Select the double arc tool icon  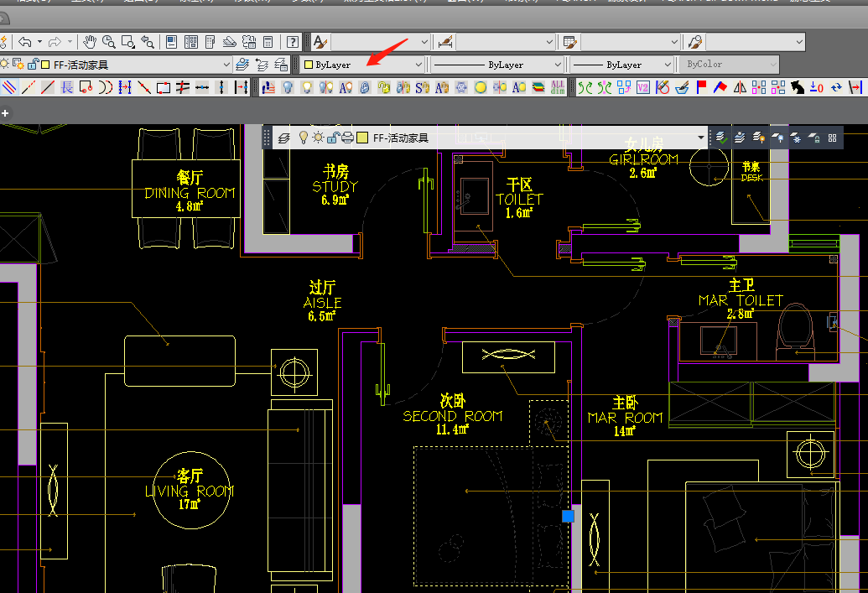(106, 87)
